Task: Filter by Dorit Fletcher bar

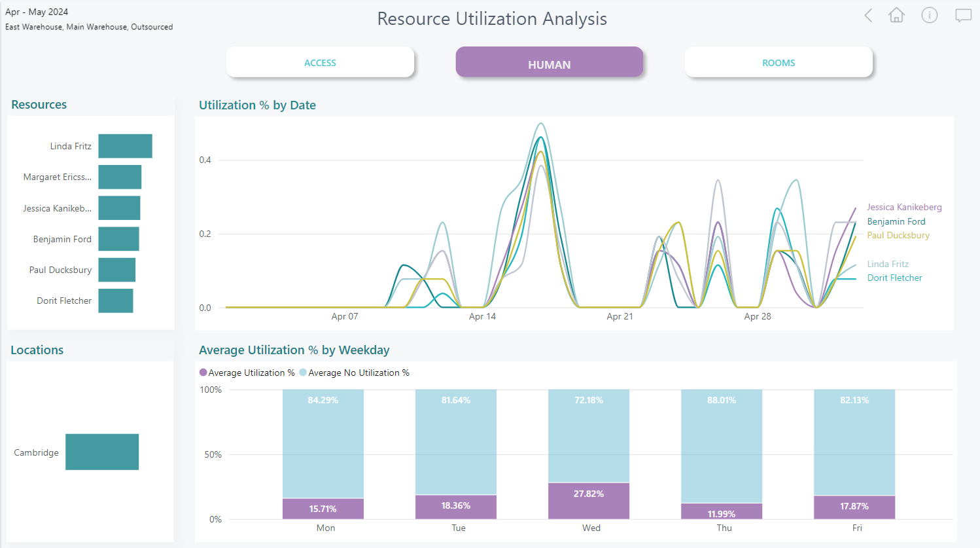Action: pyautogui.click(x=116, y=301)
